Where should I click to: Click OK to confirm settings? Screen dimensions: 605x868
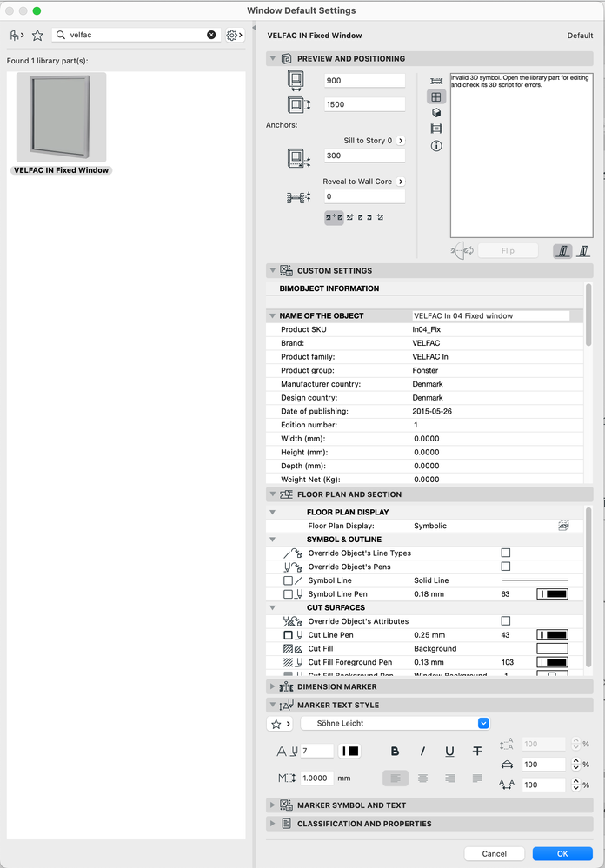pyautogui.click(x=562, y=853)
